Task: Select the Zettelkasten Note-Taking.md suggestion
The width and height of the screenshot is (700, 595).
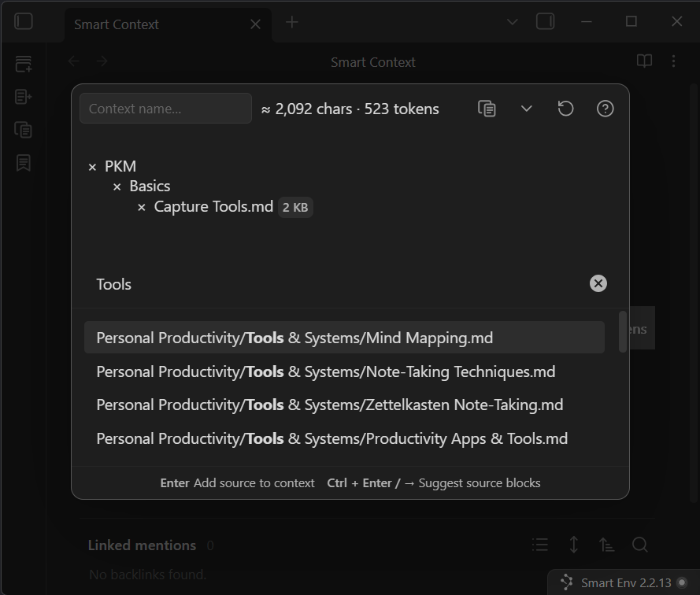Action: [x=329, y=405]
